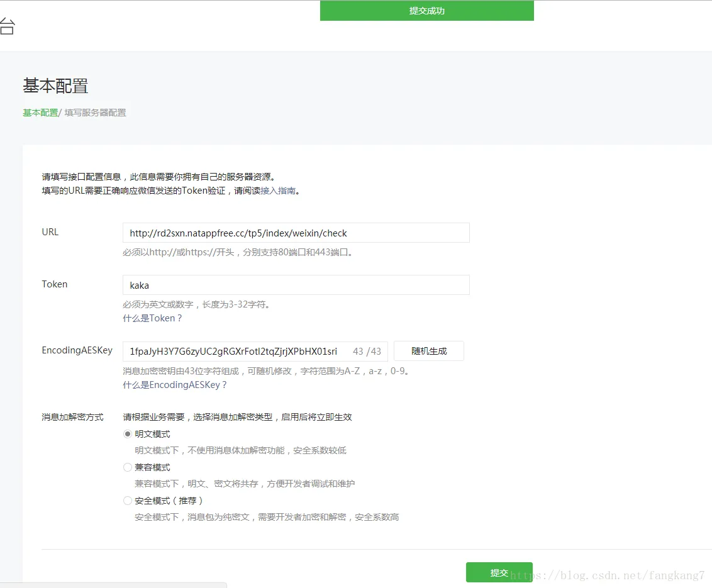Go to 基本配置 breadcrumb link
Screen dimensions: 712x588
tap(40, 113)
